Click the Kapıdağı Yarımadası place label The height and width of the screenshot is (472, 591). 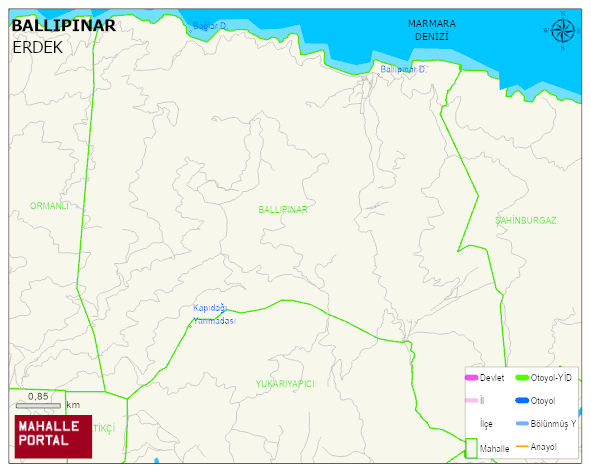click(214, 314)
